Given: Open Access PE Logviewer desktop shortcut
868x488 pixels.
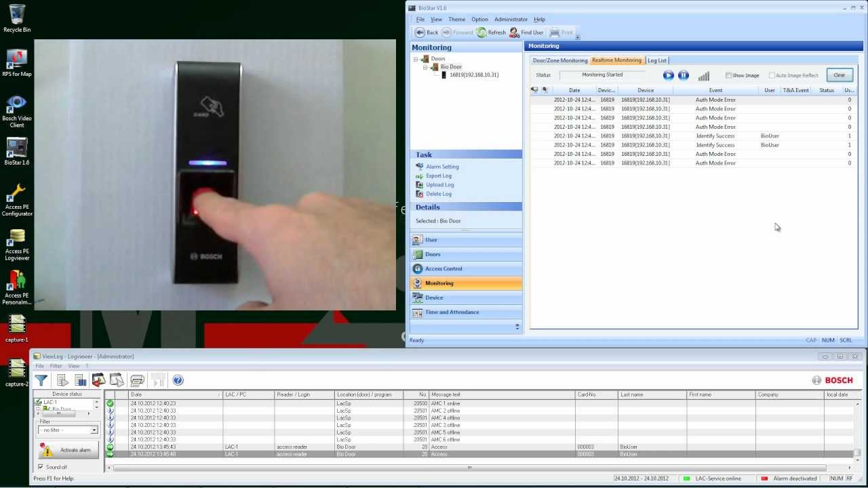Looking at the screenshot, I should click(x=17, y=244).
